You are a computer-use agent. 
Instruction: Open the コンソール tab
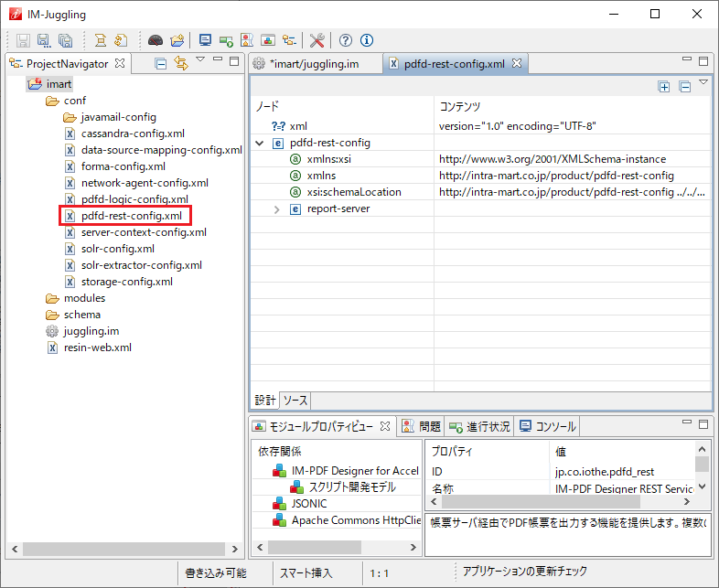pyautogui.click(x=548, y=427)
